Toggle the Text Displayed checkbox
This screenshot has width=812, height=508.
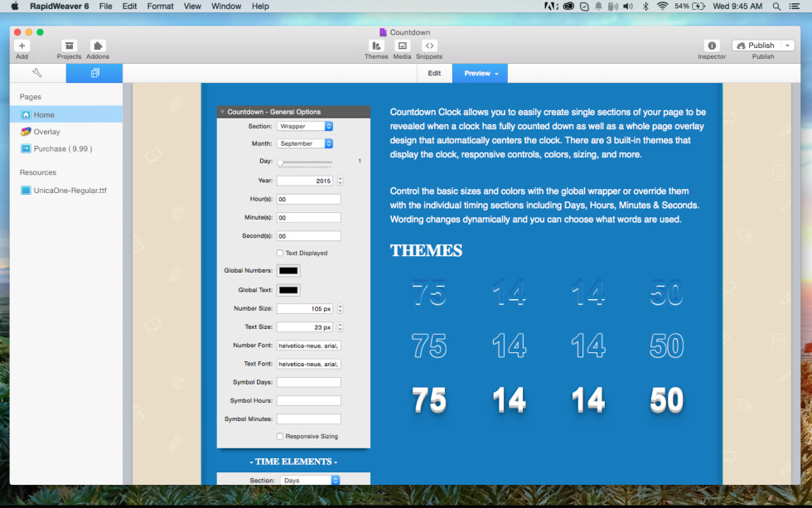[x=280, y=253]
